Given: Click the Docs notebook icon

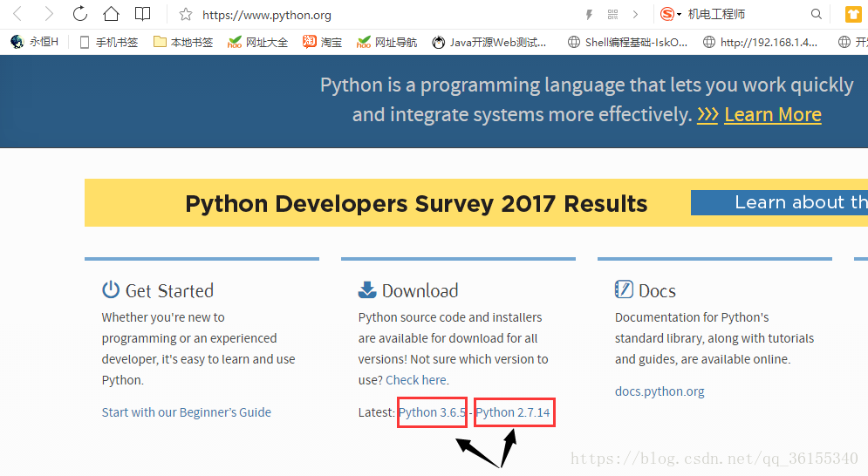Looking at the screenshot, I should click(624, 289).
